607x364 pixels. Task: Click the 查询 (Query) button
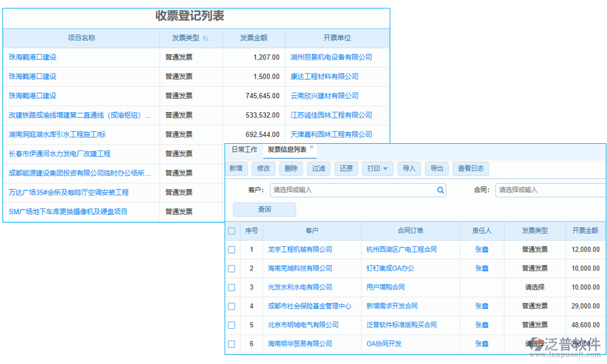(x=264, y=209)
